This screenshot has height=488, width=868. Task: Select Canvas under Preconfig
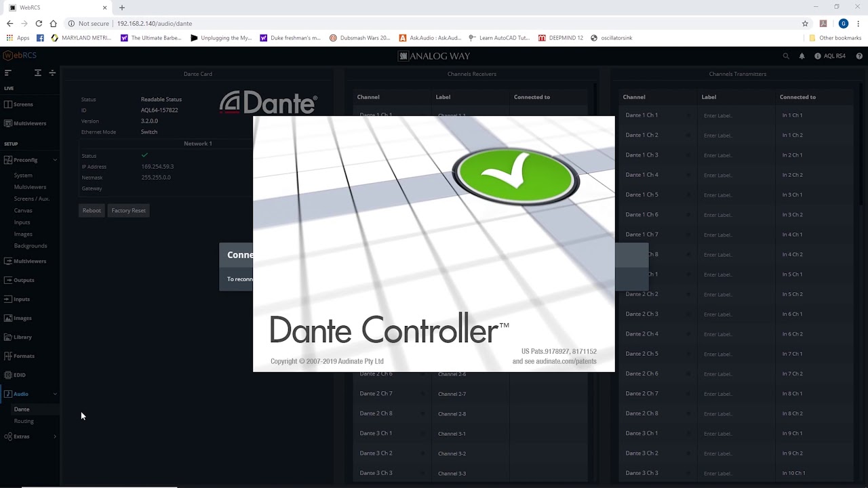click(23, 210)
